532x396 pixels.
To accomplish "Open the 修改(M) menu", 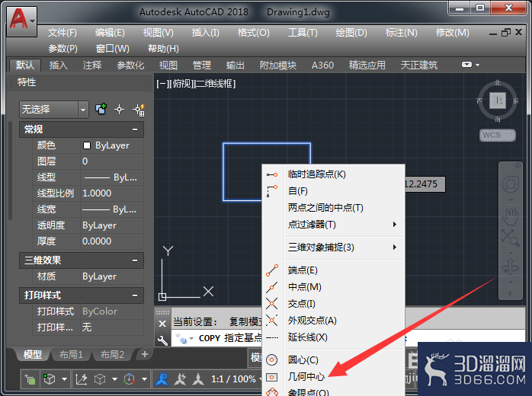I will click(452, 33).
